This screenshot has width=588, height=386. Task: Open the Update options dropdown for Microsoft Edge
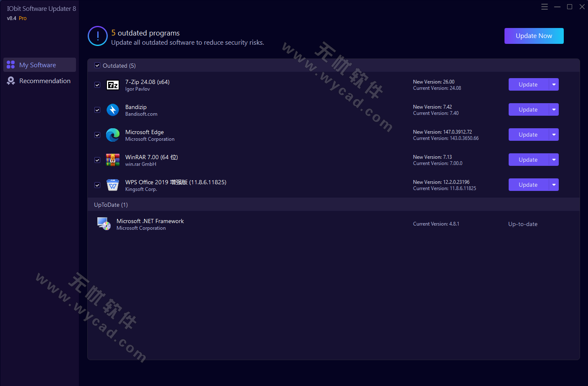(555, 135)
